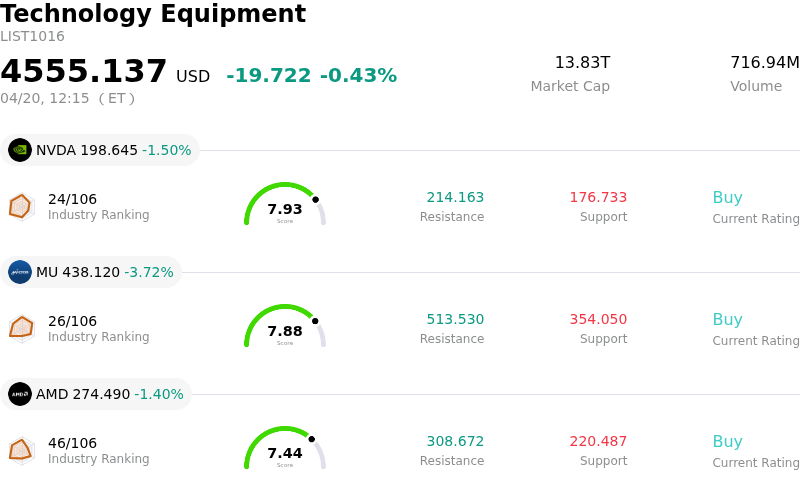Screen dimensions: 800x488
Task: Click the 716.94M volume figure
Action: [764, 63]
